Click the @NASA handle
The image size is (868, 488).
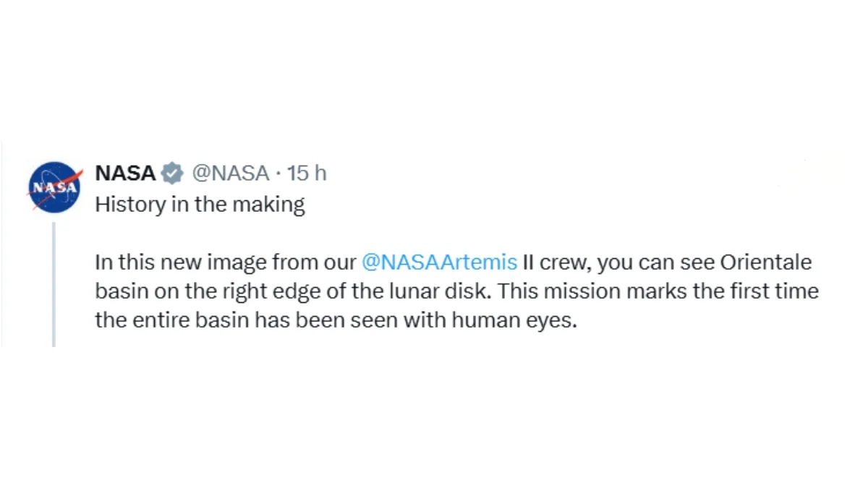pos(229,174)
